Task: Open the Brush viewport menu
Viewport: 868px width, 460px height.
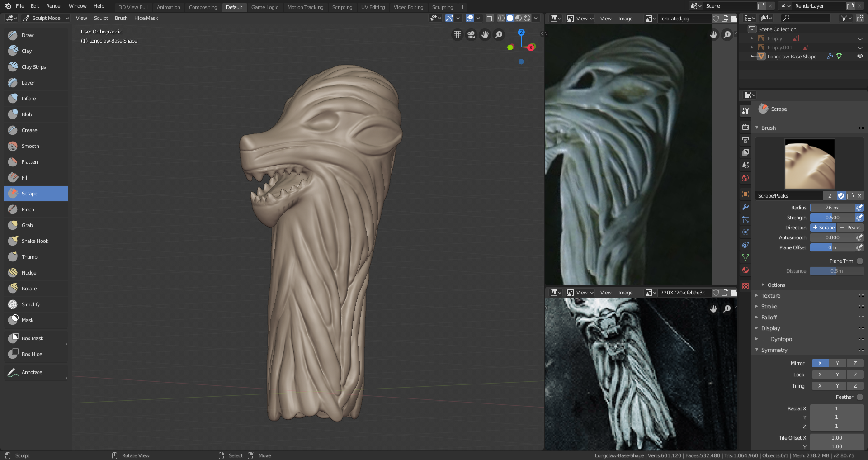Action: tap(121, 18)
